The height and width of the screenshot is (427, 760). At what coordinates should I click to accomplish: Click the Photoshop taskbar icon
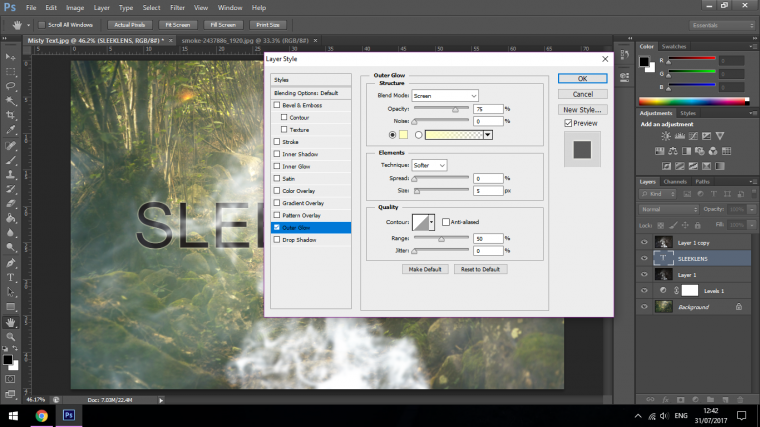coord(69,416)
